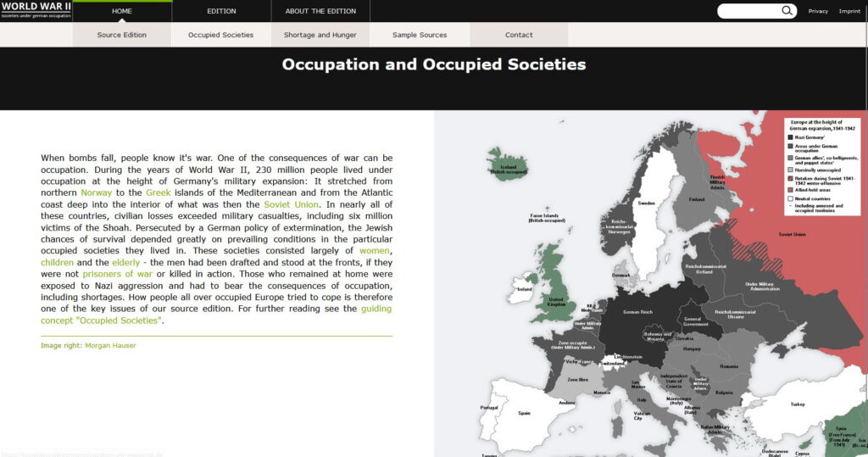Open the Privacy link
The image size is (868, 457).
[818, 11]
